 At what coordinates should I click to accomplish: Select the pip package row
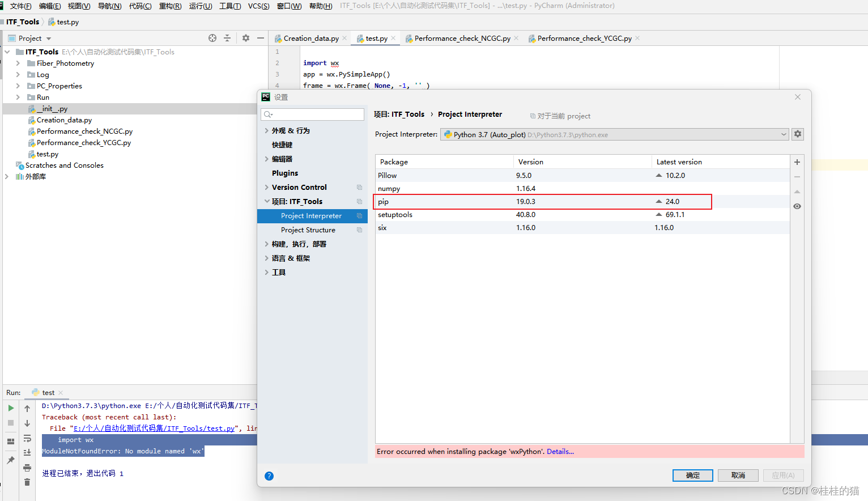[582, 202]
